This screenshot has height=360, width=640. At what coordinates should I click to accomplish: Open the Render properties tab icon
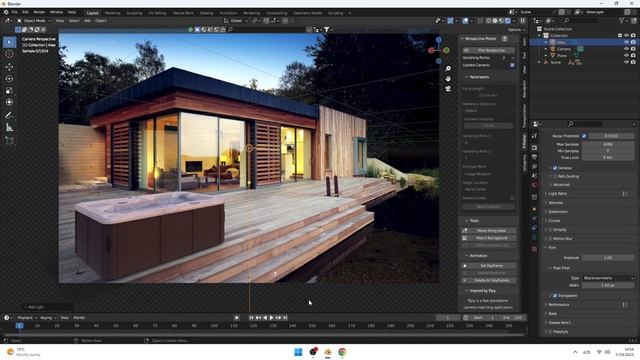pyautogui.click(x=534, y=148)
